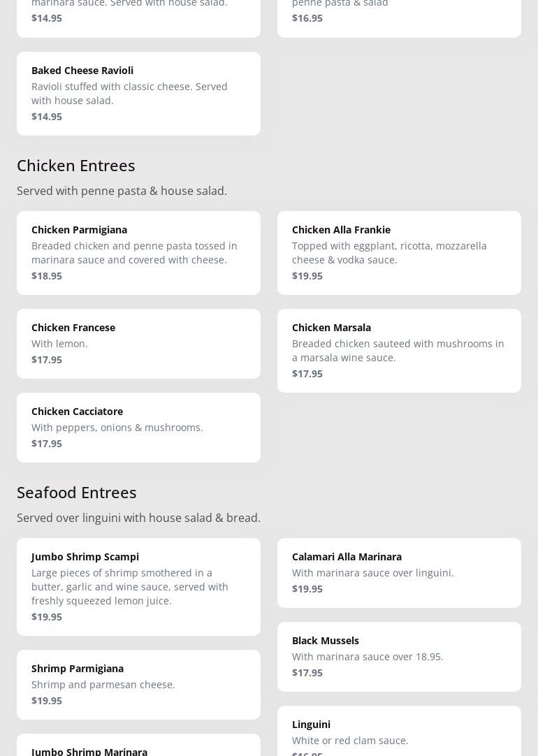Click "Served with penne pasta & house salad" text
The height and width of the screenshot is (756, 538).
[122, 191]
